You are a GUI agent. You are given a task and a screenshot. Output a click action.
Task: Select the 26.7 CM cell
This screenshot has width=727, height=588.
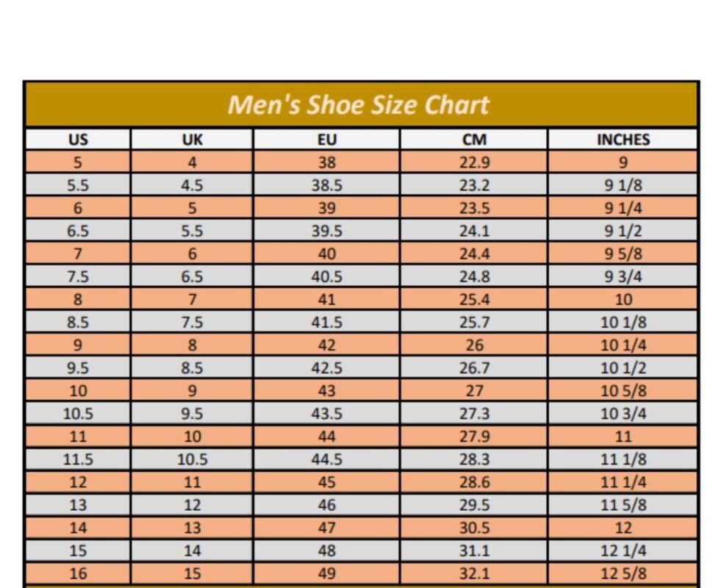pos(474,367)
